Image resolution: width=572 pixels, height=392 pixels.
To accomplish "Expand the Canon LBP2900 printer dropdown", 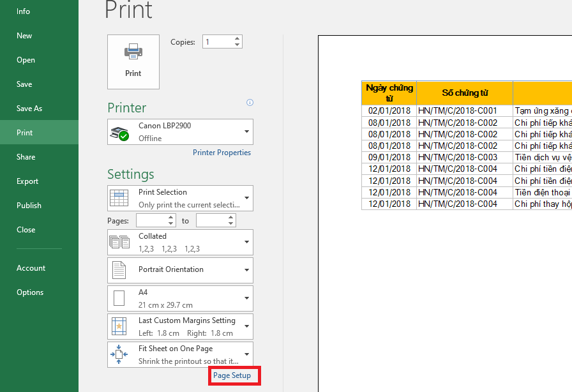I will coord(246,132).
